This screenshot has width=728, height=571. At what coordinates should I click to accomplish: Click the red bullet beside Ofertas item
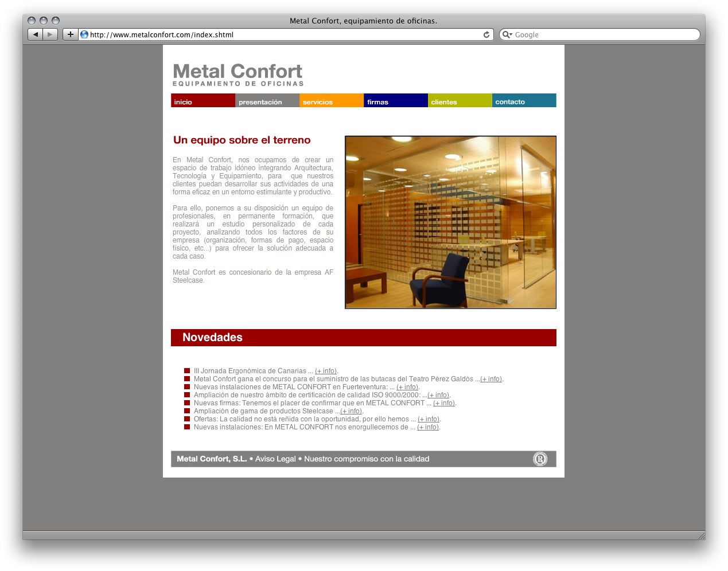[x=187, y=419]
